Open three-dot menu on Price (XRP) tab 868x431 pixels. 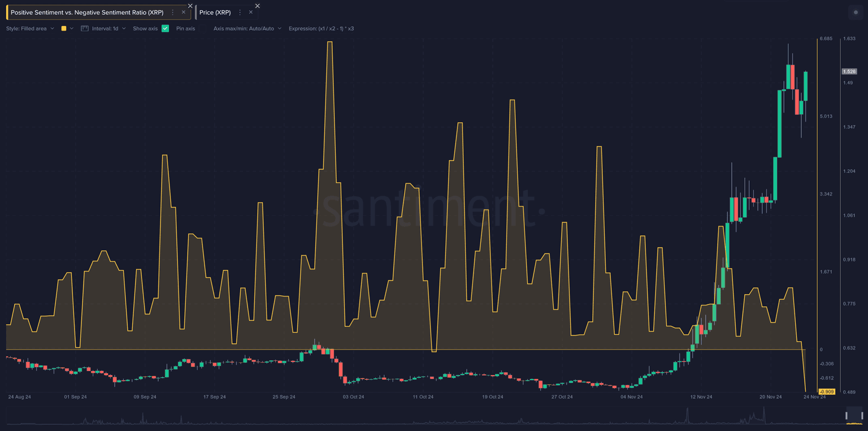click(240, 12)
